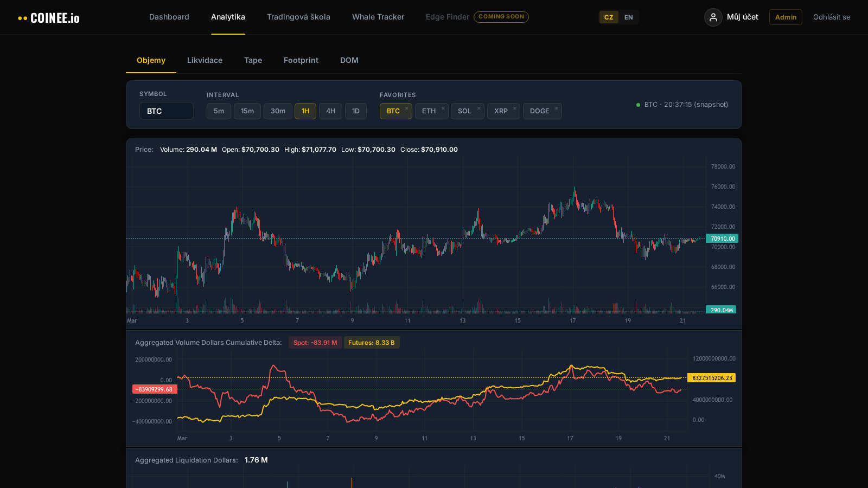Click the COINEE.io logo icon
Screen dimensions: 868x488
pos(22,17)
